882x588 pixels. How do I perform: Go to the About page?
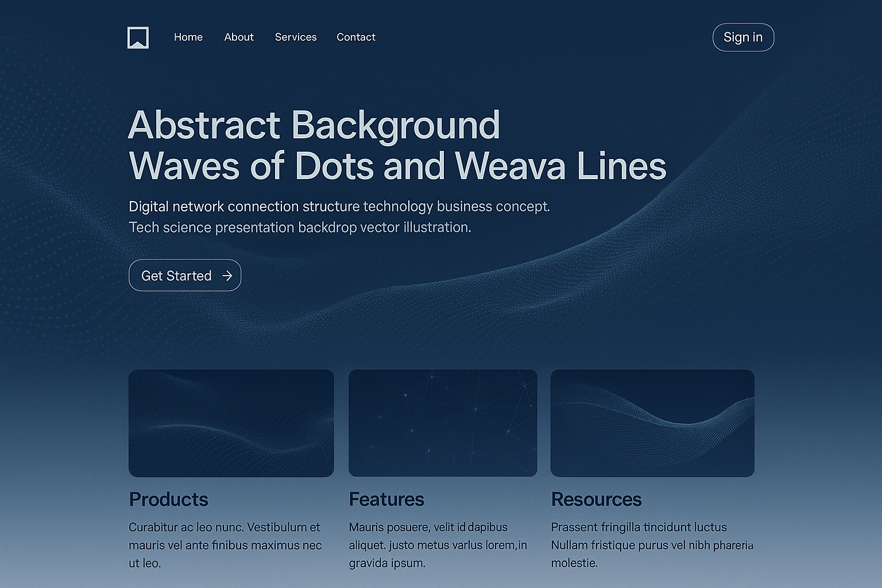coord(239,37)
